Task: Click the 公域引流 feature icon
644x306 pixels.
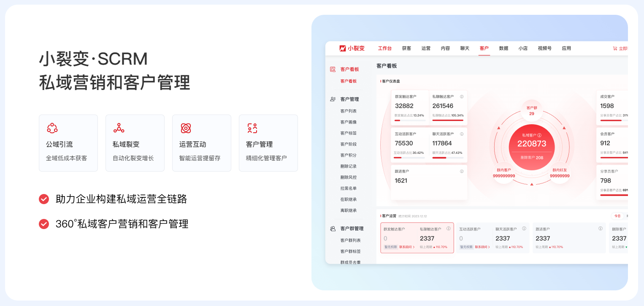Action: [52, 128]
